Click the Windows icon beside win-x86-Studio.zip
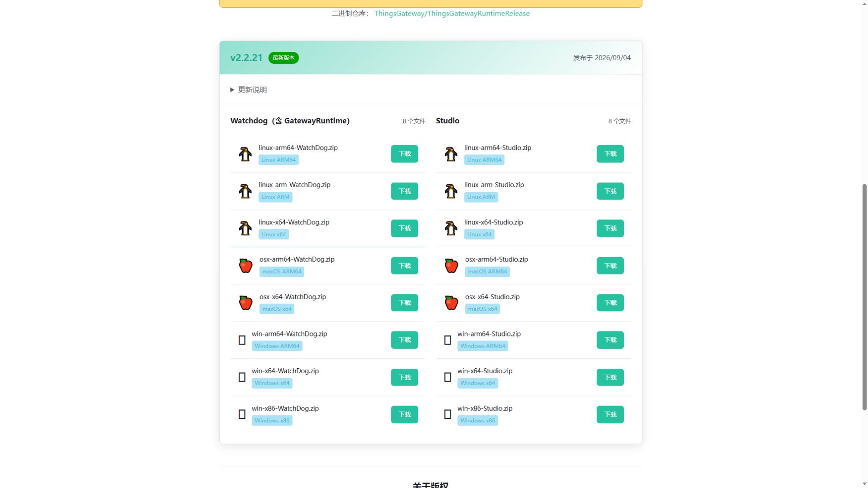Viewport: 868px width, 488px height. pos(447,414)
